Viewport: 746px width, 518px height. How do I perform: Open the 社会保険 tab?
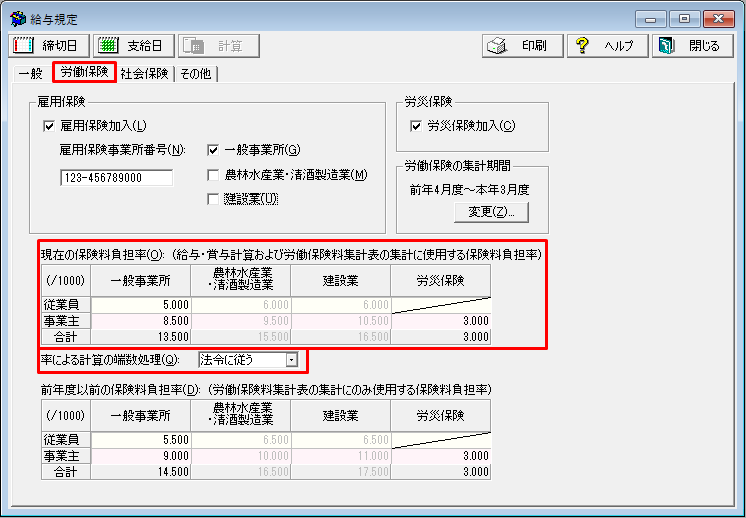point(144,74)
